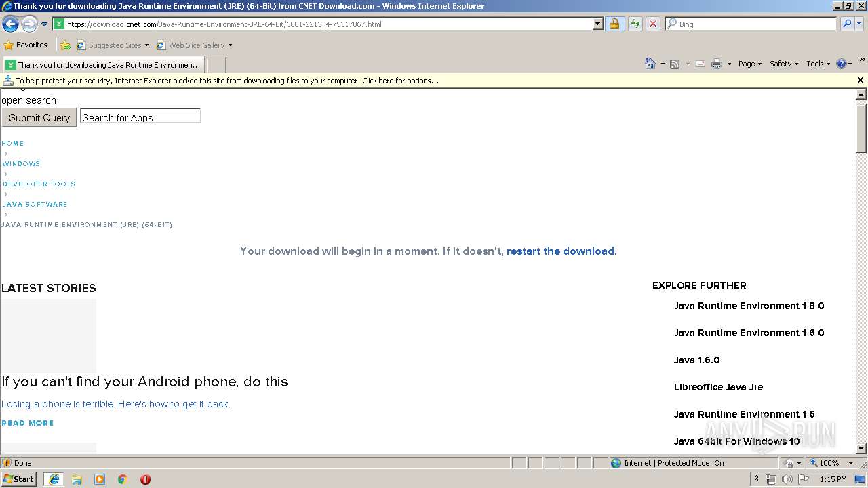Open 'Java 64bit For Windows 10' link
The height and width of the screenshot is (488, 868).
pyautogui.click(x=736, y=441)
